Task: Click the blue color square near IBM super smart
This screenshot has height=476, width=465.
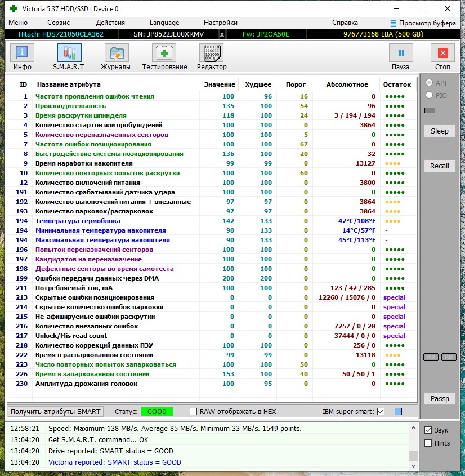Action: tap(398, 412)
